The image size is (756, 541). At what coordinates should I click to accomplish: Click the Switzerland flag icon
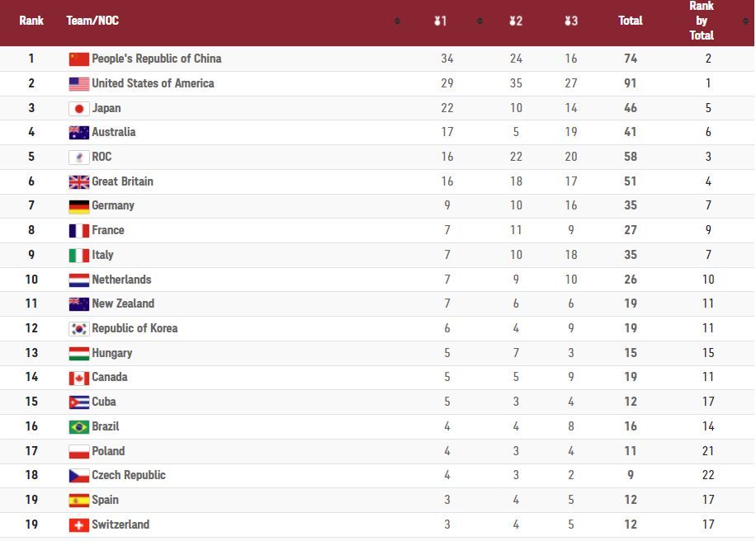pos(79,525)
